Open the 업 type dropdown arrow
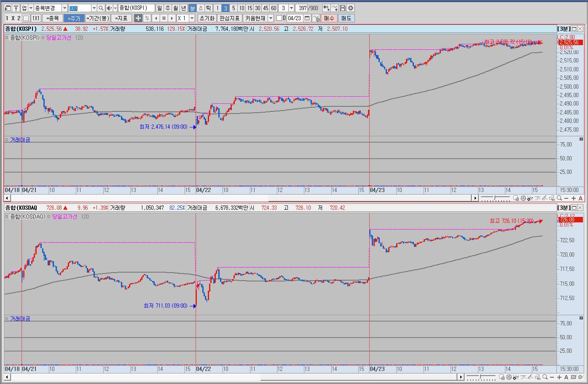 click(31, 8)
